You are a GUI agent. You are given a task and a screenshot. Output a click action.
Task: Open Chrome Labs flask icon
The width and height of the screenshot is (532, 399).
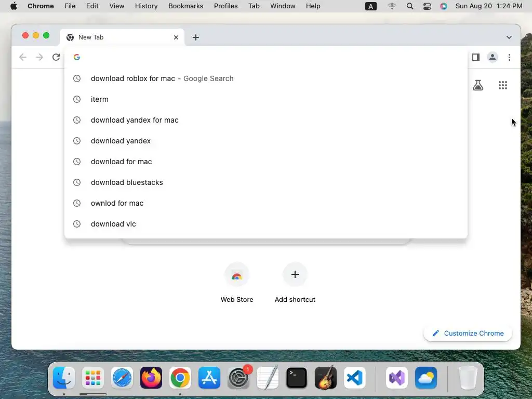click(478, 85)
